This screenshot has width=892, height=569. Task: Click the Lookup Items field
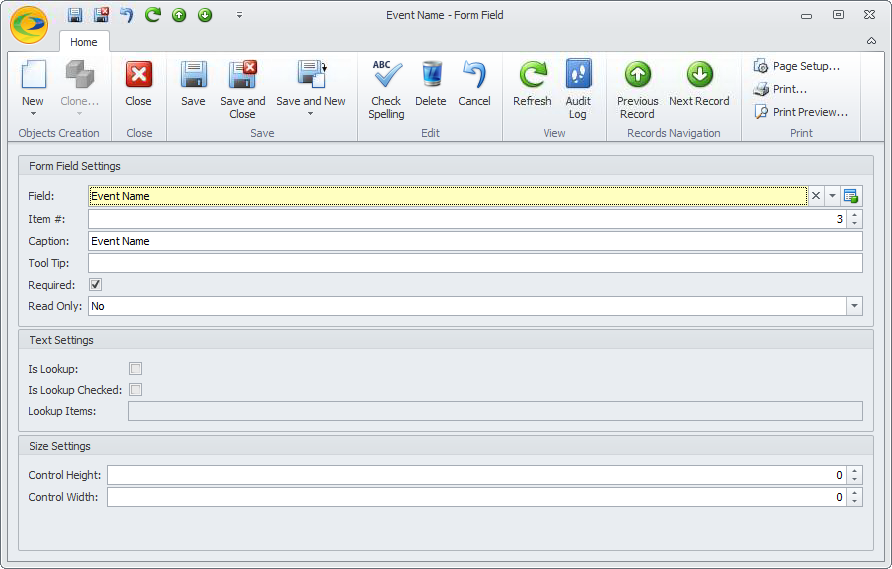[x=495, y=411]
